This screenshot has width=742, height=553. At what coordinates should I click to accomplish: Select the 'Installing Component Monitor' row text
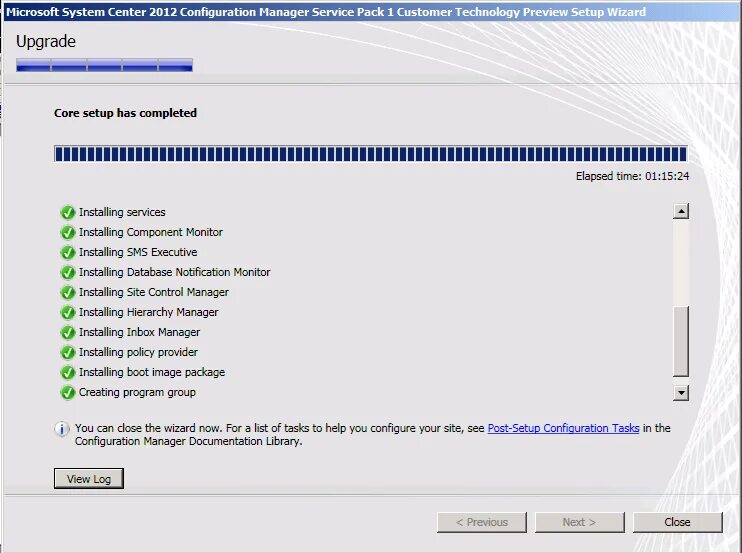click(150, 232)
